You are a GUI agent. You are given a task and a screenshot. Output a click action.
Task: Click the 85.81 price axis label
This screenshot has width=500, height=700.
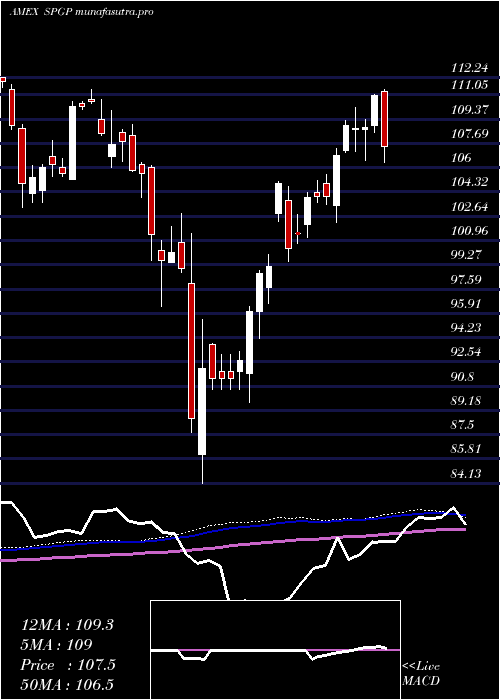point(467,449)
